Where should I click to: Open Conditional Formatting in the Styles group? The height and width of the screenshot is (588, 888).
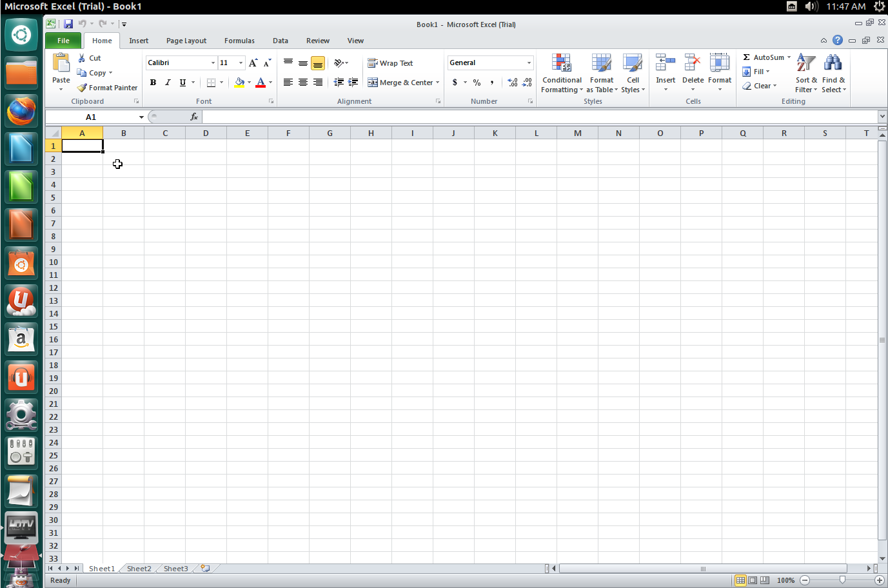click(562, 73)
